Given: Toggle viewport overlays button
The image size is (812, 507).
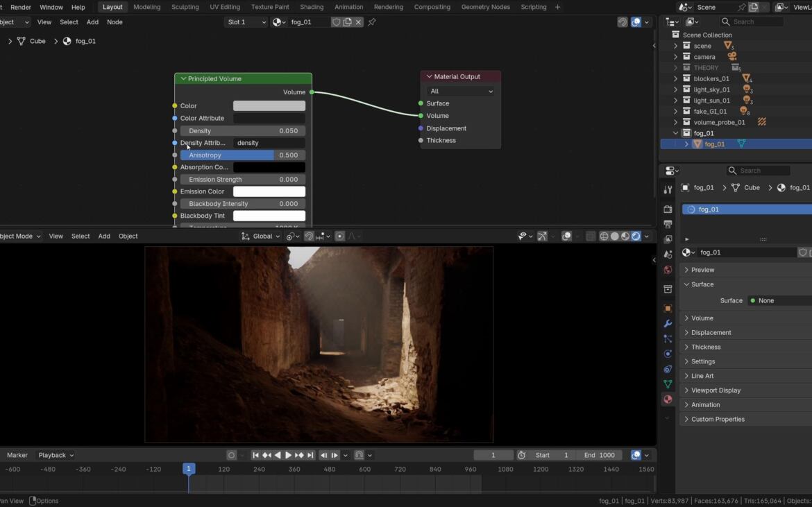Looking at the screenshot, I should click(x=566, y=237).
